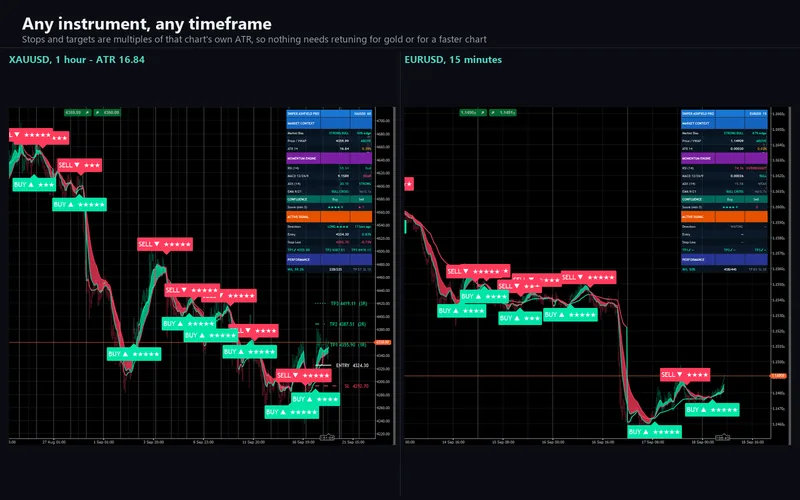Select the three-star SELL signal label on XAUUSD chart
Screen dimensions: 800x500
click(79, 165)
